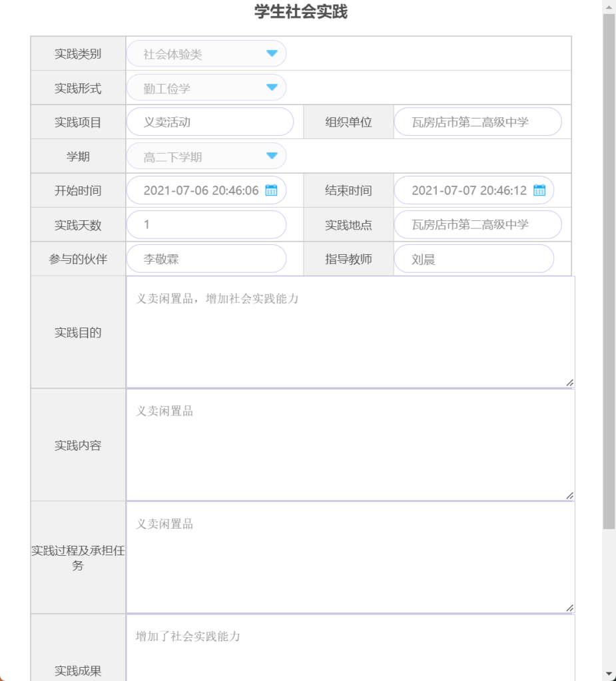This screenshot has width=616, height=681.
Task: Click scrollbar up arrow at top
Action: click(x=609, y=6)
